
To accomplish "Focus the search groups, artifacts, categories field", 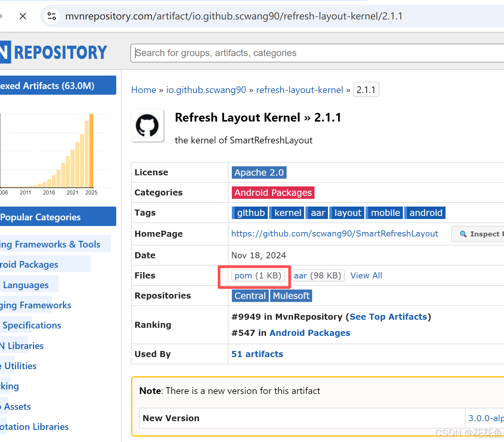I will [x=317, y=53].
